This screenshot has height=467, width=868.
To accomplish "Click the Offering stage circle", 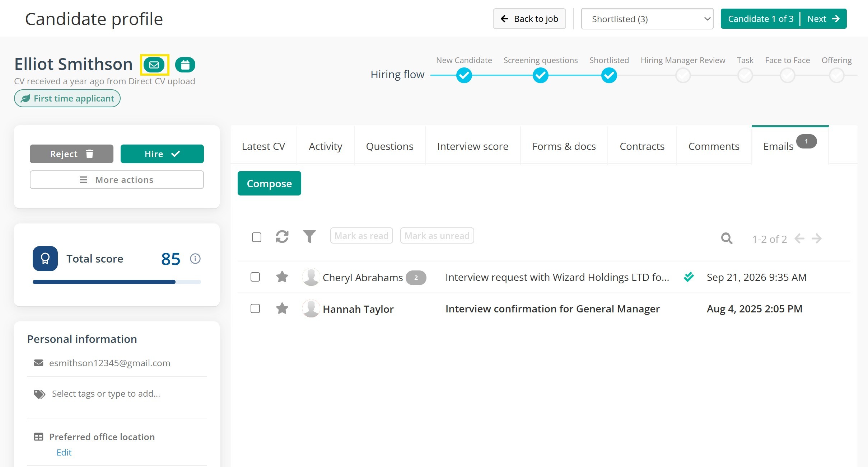I will pos(837,75).
